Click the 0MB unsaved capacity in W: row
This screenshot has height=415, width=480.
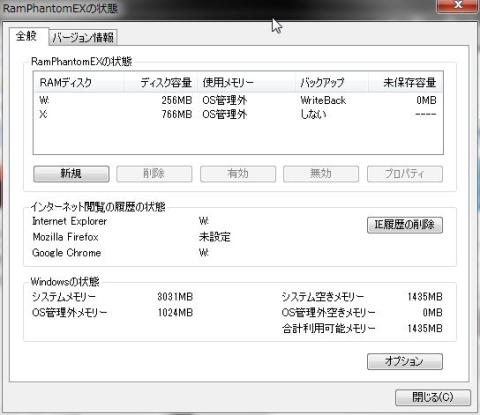[x=426, y=100]
